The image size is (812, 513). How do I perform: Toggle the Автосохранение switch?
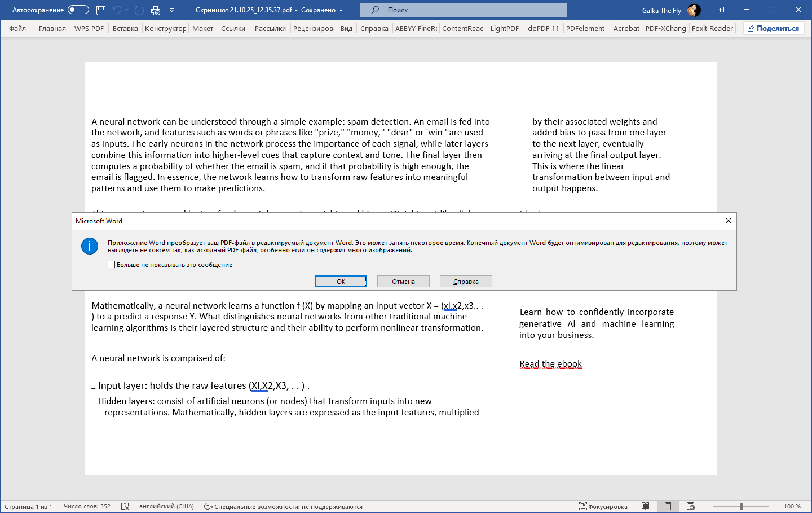tap(78, 10)
